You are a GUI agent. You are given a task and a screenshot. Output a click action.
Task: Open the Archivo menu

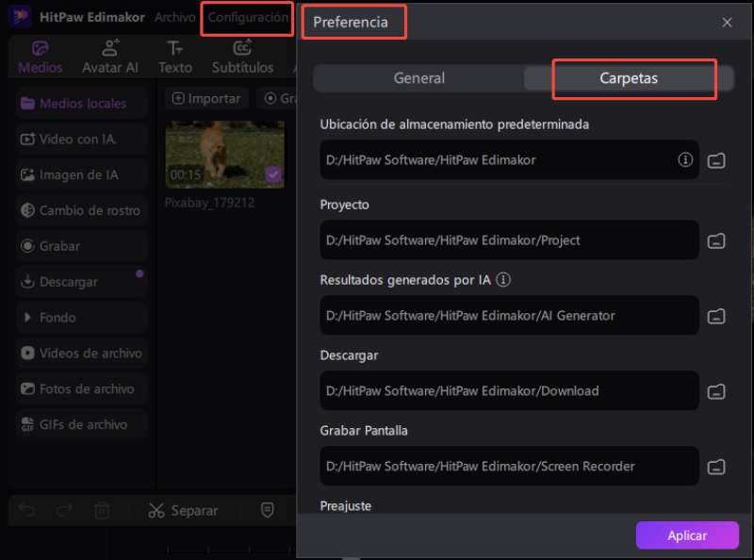[175, 18]
